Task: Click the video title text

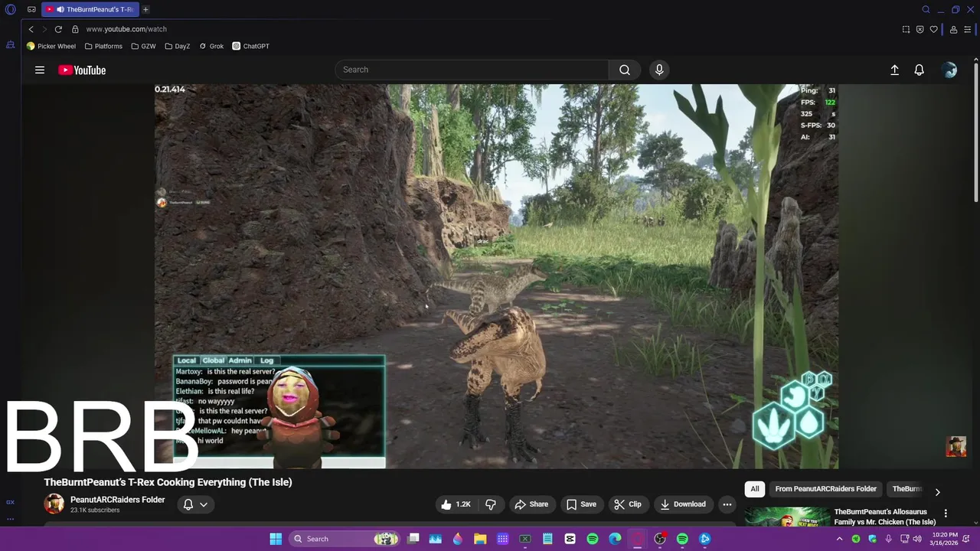Action: click(168, 482)
